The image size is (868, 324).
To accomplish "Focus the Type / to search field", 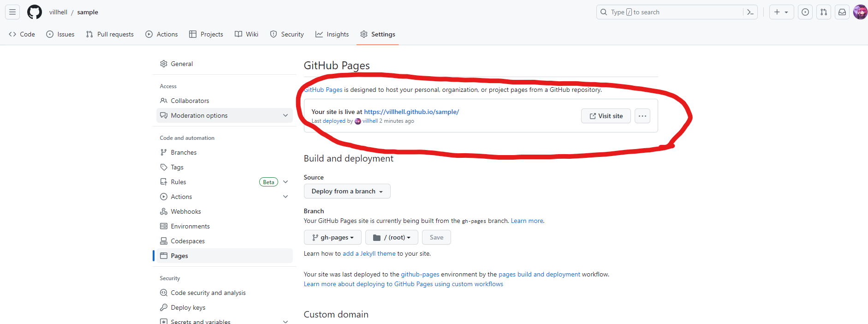I will [678, 12].
